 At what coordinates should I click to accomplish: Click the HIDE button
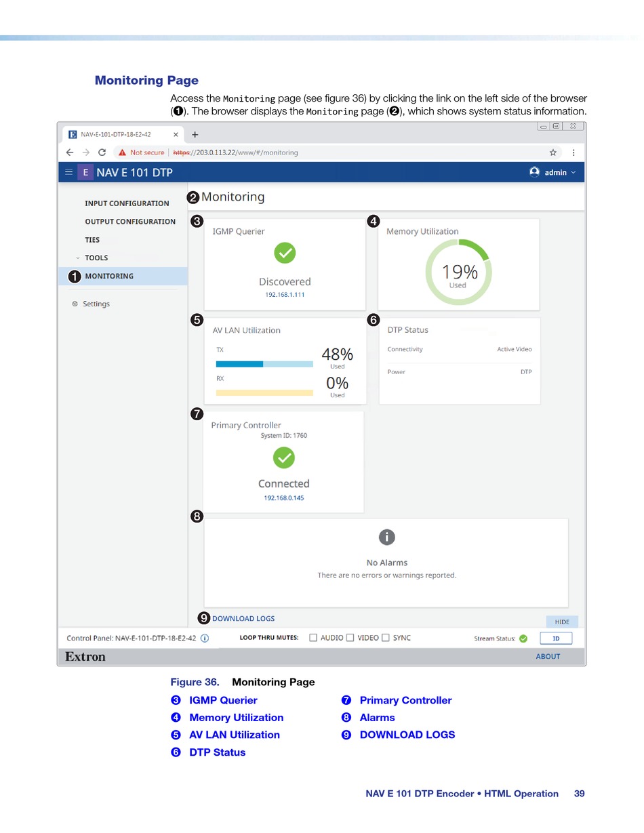(x=562, y=622)
